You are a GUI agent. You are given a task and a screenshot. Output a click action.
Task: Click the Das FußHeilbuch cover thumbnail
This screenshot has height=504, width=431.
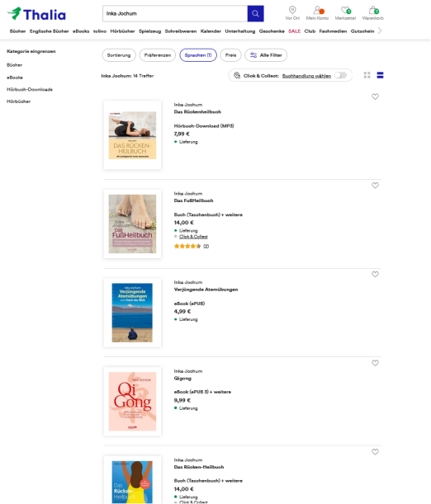pos(132,224)
